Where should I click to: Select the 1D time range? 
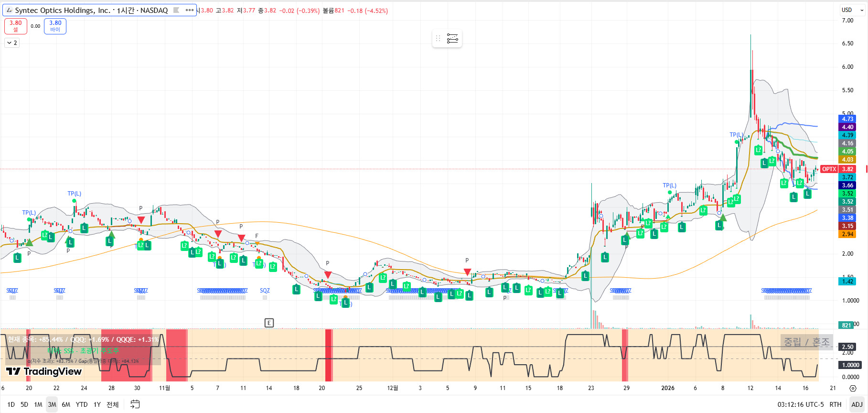tap(11, 404)
